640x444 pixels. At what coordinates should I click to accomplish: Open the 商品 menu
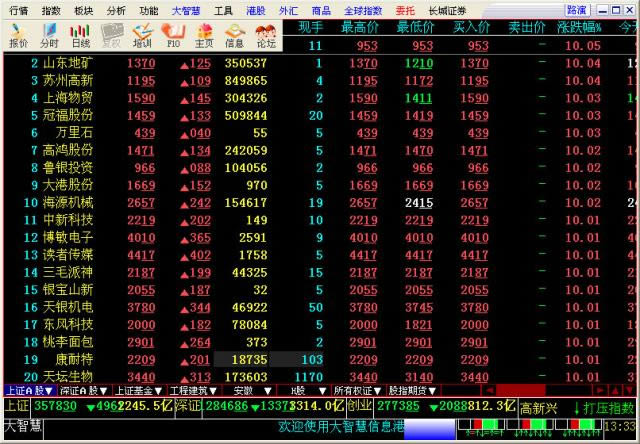321,11
